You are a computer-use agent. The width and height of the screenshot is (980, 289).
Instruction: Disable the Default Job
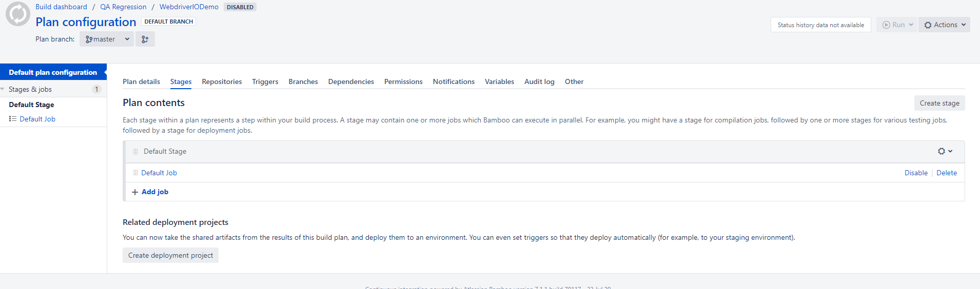[x=916, y=173]
